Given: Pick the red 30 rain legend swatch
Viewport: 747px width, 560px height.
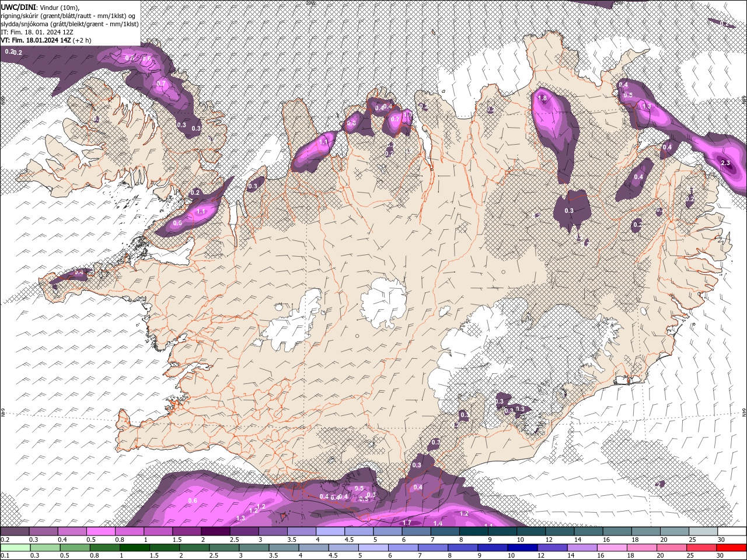Looking at the screenshot, I should pos(731,548).
